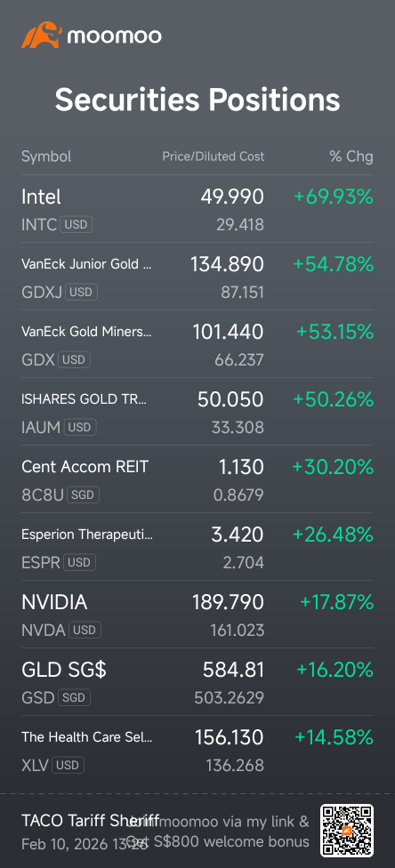Click the USD badge next to XLV
The image size is (395, 868).
click(69, 765)
